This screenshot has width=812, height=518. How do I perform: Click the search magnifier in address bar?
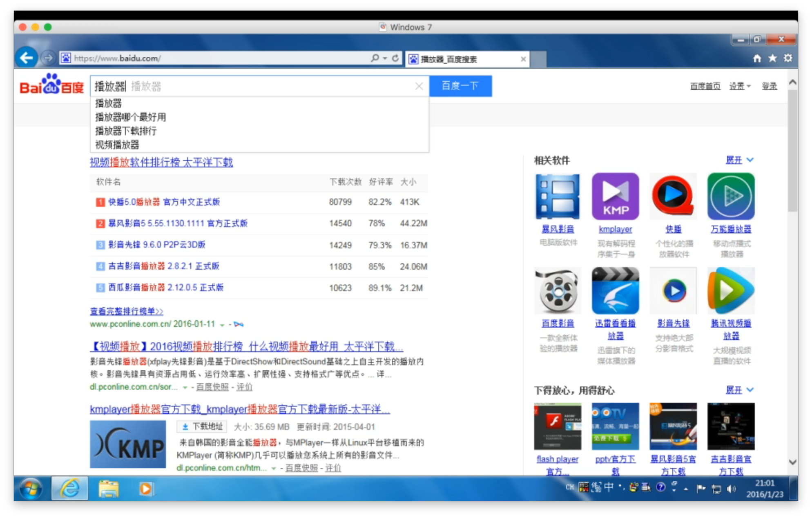375,58
